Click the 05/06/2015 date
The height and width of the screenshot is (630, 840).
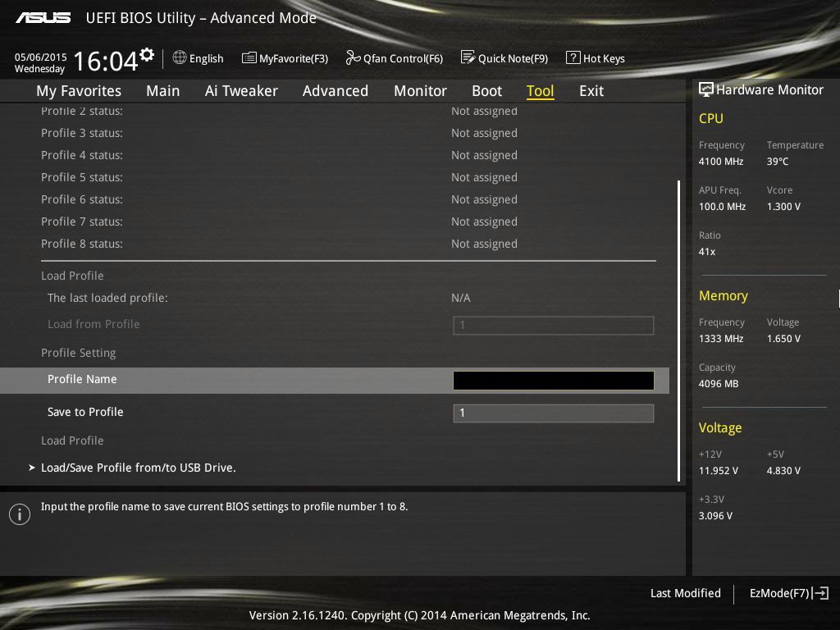coord(41,57)
